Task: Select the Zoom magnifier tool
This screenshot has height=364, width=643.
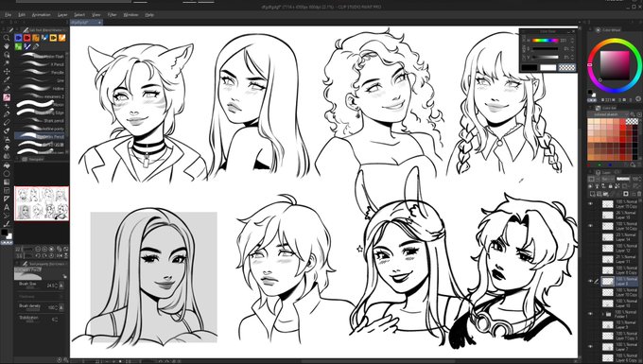Action: click(7, 38)
